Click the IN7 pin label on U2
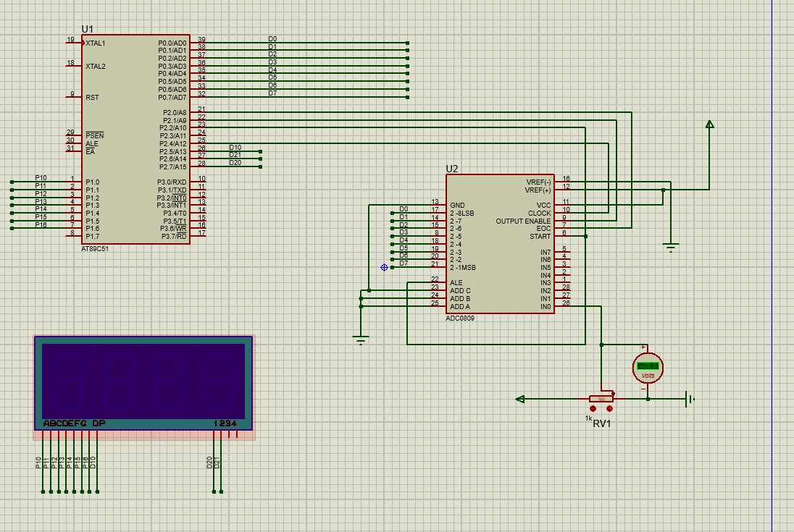This screenshot has width=794, height=532. pos(546,253)
